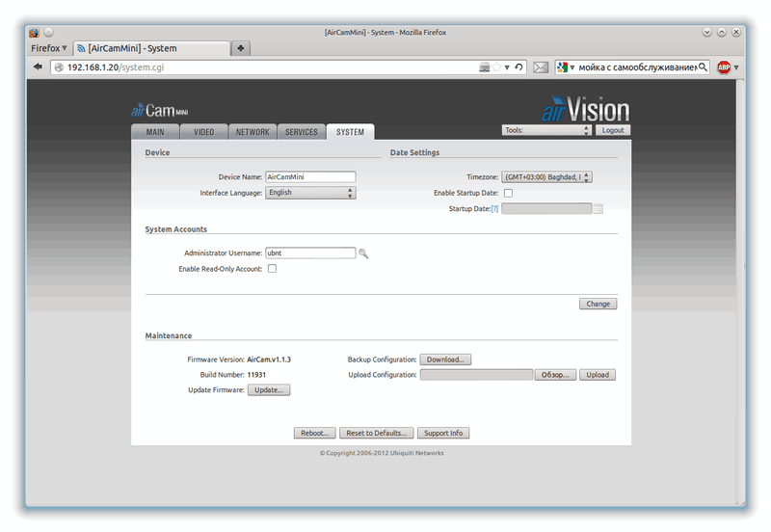
Task: Reload the page with the refresh icon
Action: 518,67
